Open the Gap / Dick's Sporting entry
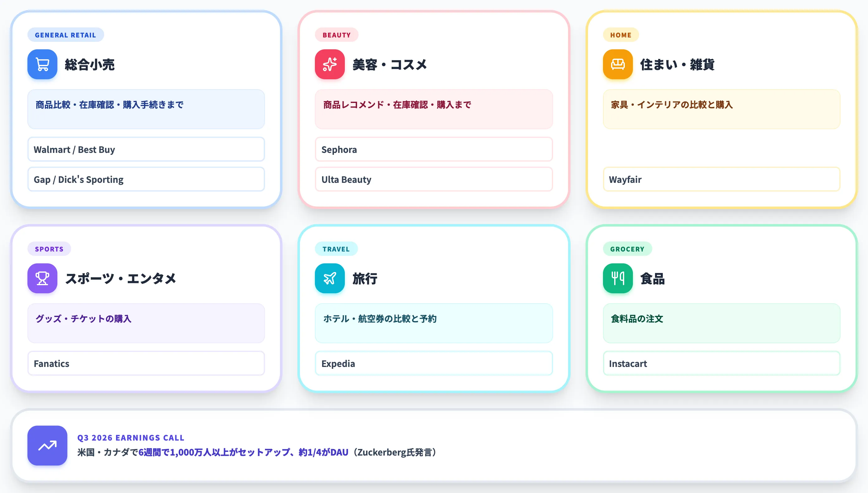 click(146, 179)
